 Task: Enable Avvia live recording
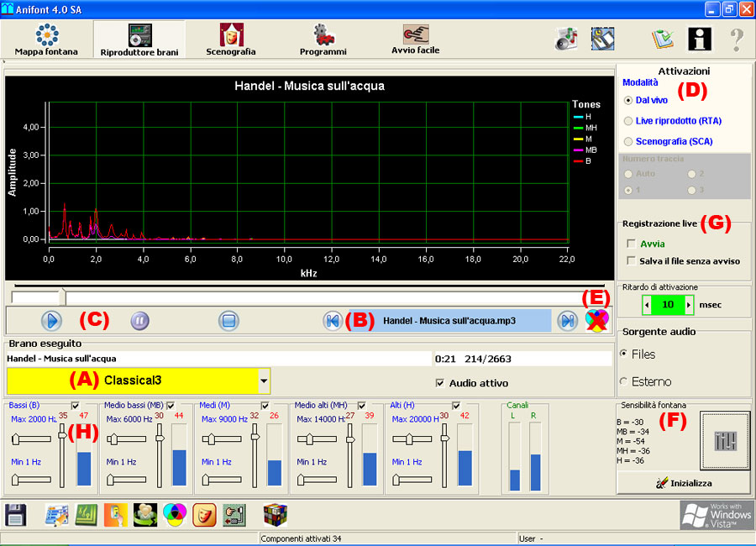tap(631, 244)
